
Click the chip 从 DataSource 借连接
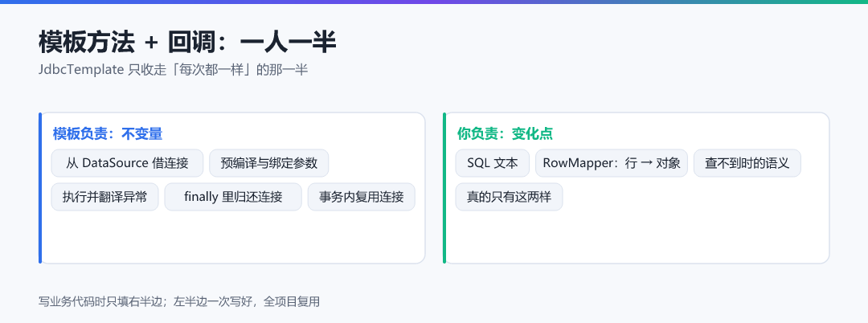pyautogui.click(x=127, y=163)
